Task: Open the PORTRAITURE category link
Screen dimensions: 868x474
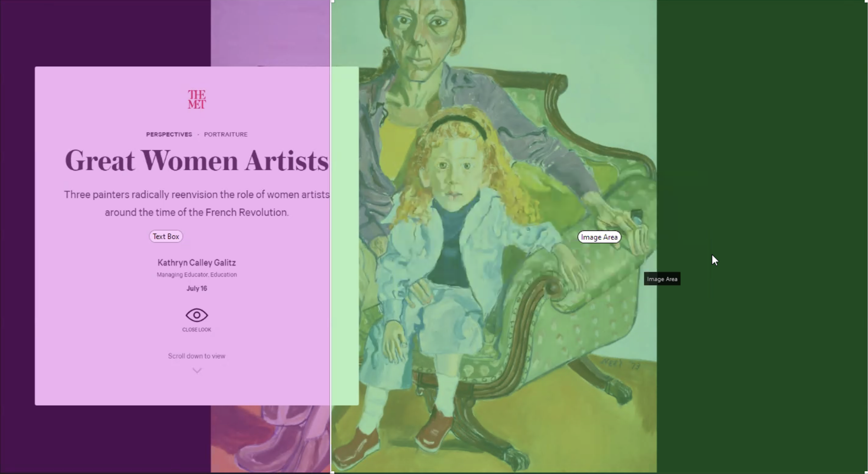Action: pyautogui.click(x=226, y=134)
